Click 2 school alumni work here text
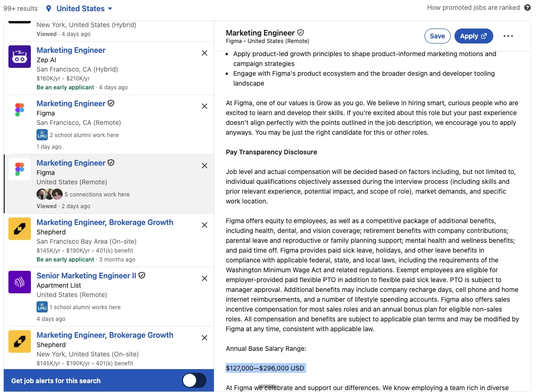Viewport: 549px width, 392px height. 84,135
